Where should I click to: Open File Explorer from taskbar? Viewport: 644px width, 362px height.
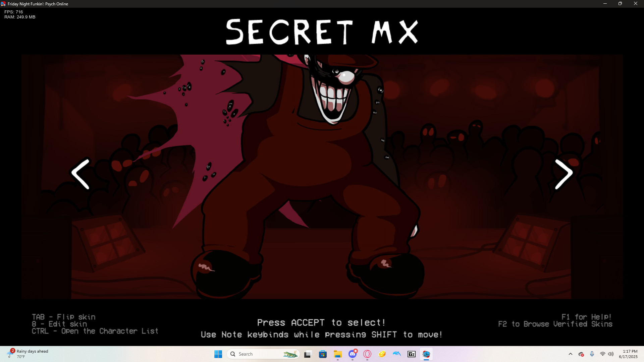pyautogui.click(x=337, y=354)
